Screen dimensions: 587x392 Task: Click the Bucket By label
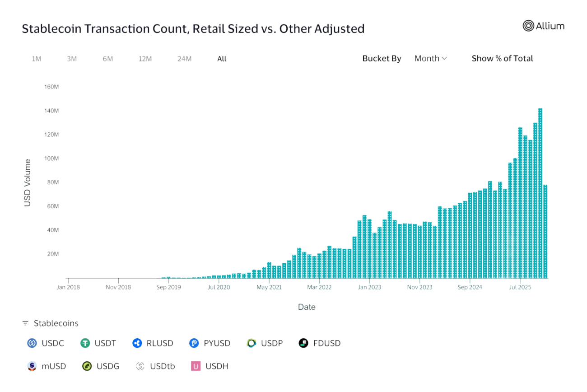382,58
